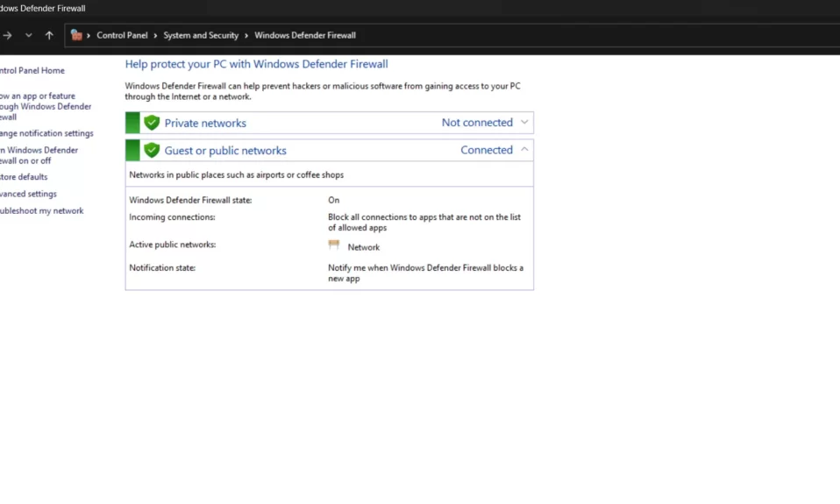Click 'Help protect your PC' page heading
The image size is (840, 504).
pos(257,64)
